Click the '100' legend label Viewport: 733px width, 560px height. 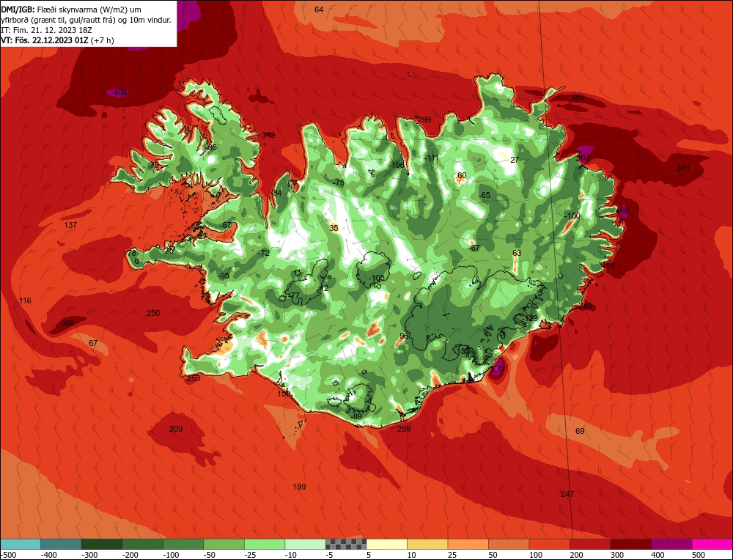tap(536, 555)
